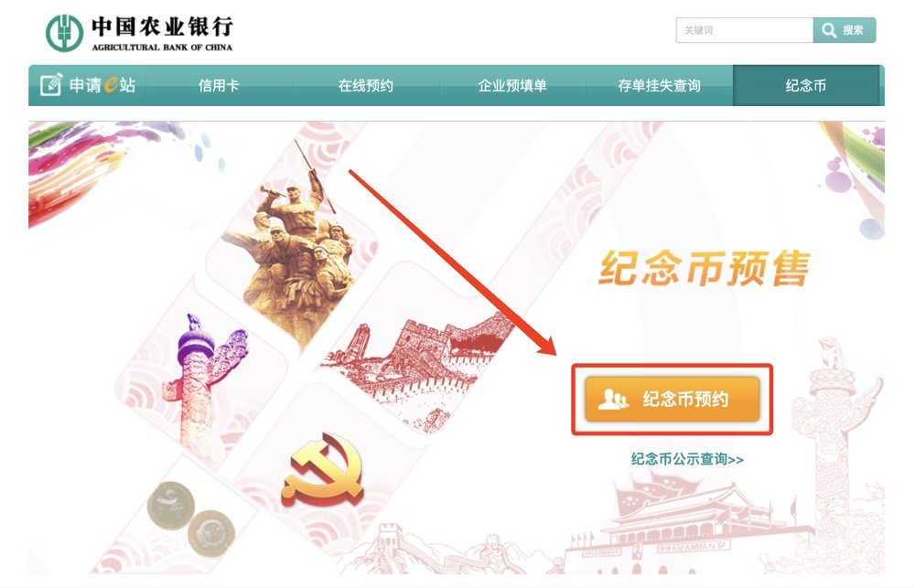Image resolution: width=915 pixels, height=588 pixels.
Task: Click the 搜索 search button
Action: click(x=845, y=30)
